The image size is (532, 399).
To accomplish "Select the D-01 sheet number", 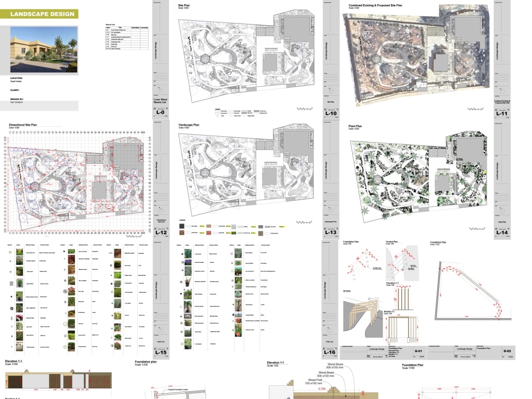I will [x=418, y=351].
